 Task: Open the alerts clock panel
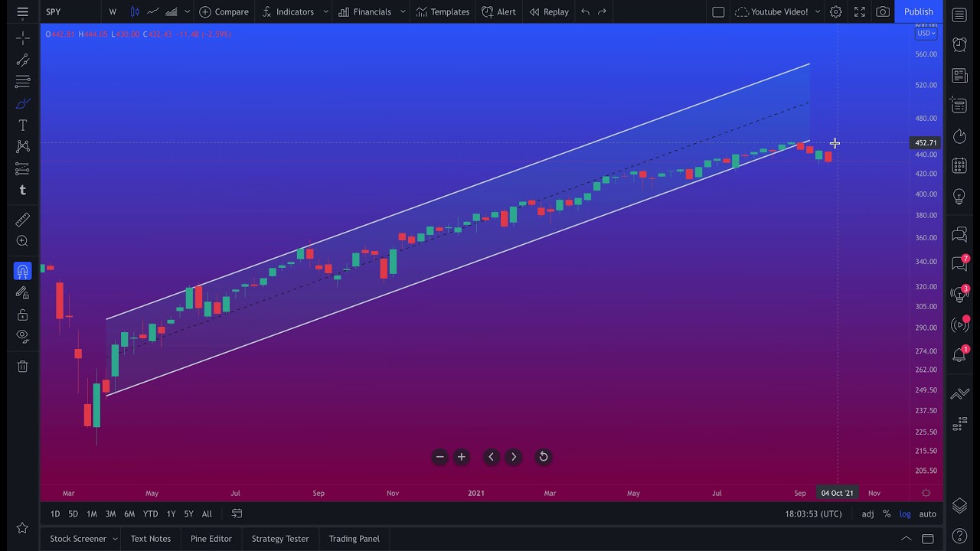point(959,44)
